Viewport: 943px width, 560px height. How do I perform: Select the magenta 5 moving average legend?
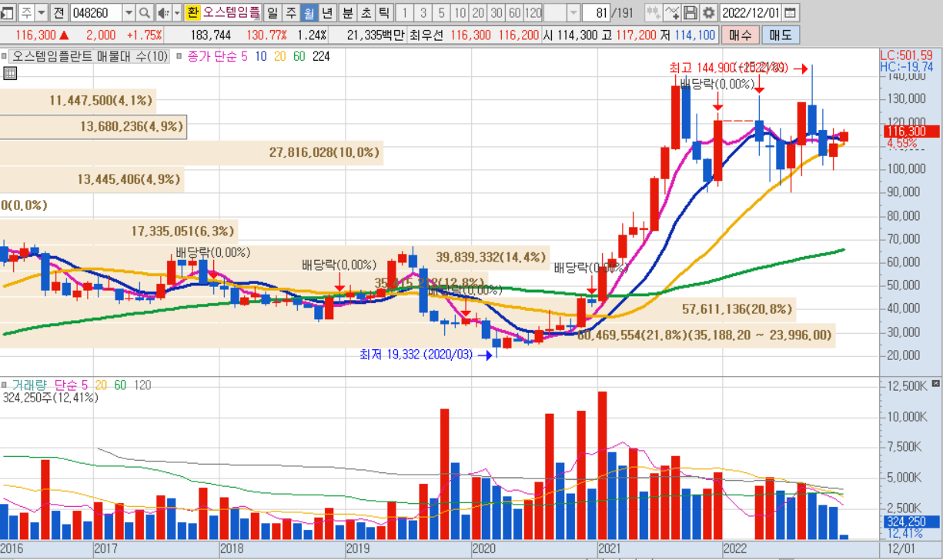[244, 56]
